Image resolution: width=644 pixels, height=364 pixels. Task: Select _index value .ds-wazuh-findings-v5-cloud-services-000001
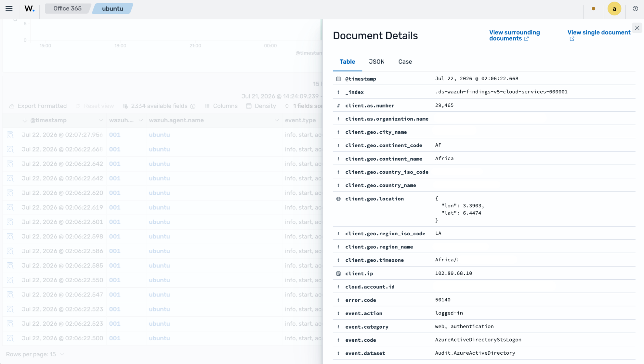pyautogui.click(x=501, y=92)
